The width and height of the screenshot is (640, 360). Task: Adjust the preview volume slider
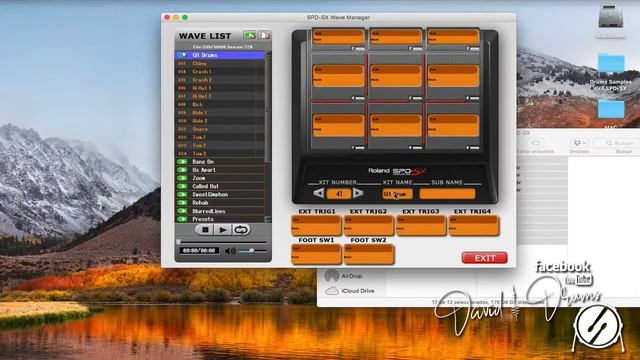click(x=253, y=251)
